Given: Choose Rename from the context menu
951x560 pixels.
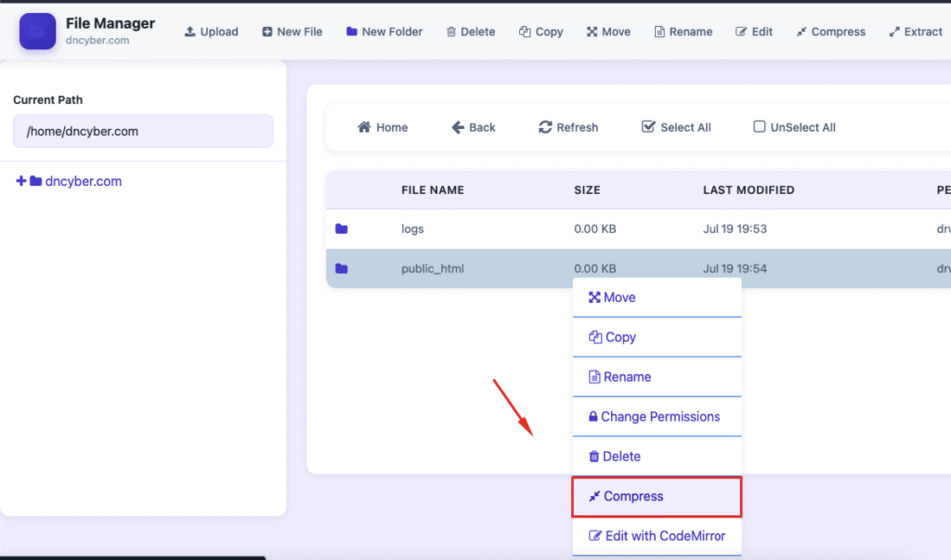Looking at the screenshot, I should (657, 377).
